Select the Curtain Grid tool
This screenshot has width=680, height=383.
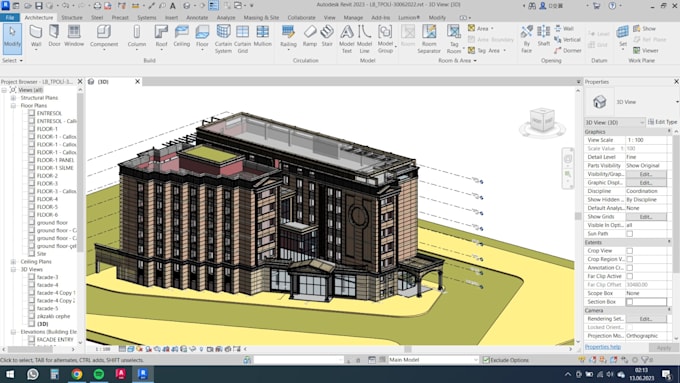[x=242, y=38]
